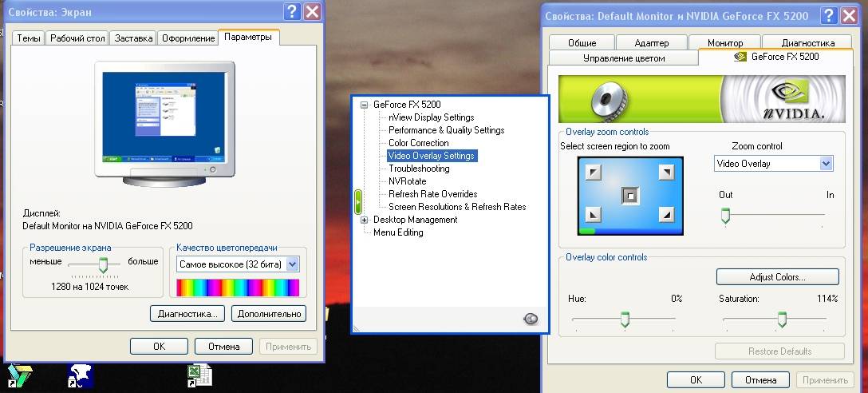The image size is (868, 393).
Task: Select the Menu Editing entry
Action: (x=398, y=232)
